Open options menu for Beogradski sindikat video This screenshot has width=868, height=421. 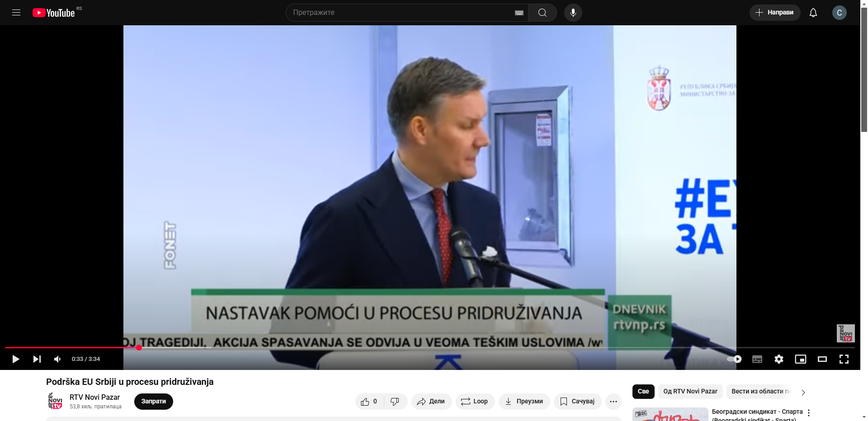809,413
